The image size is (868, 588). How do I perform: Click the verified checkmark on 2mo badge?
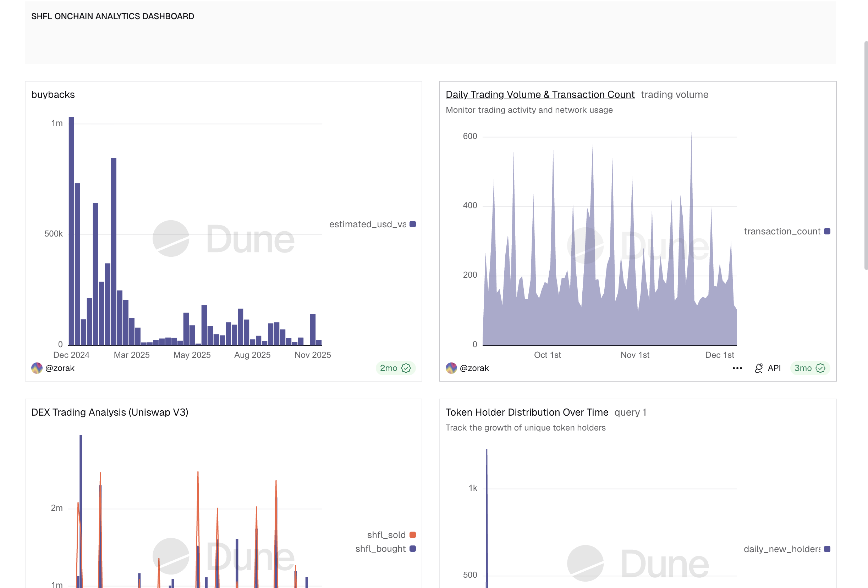click(x=406, y=368)
